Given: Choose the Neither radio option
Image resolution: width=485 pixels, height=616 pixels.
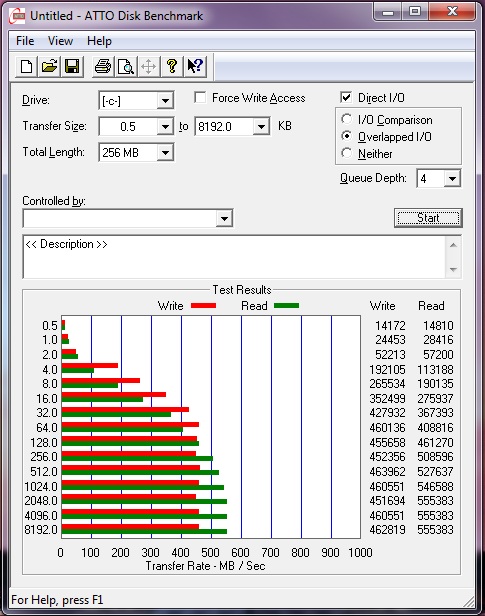Looking at the screenshot, I should click(346, 153).
